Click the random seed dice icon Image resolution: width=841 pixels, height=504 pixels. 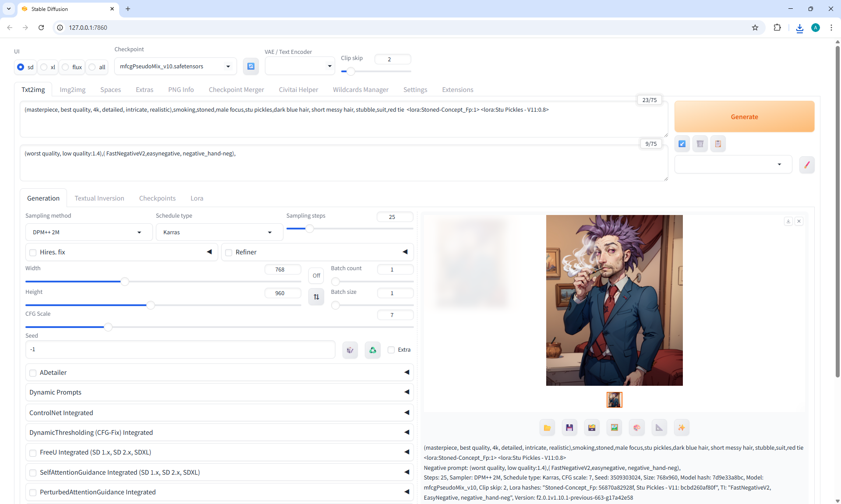(350, 350)
